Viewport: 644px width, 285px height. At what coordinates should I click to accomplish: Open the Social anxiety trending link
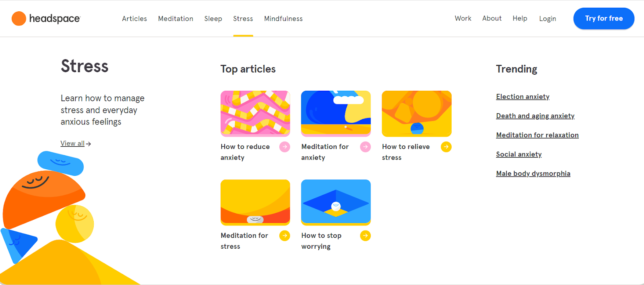coord(519,154)
